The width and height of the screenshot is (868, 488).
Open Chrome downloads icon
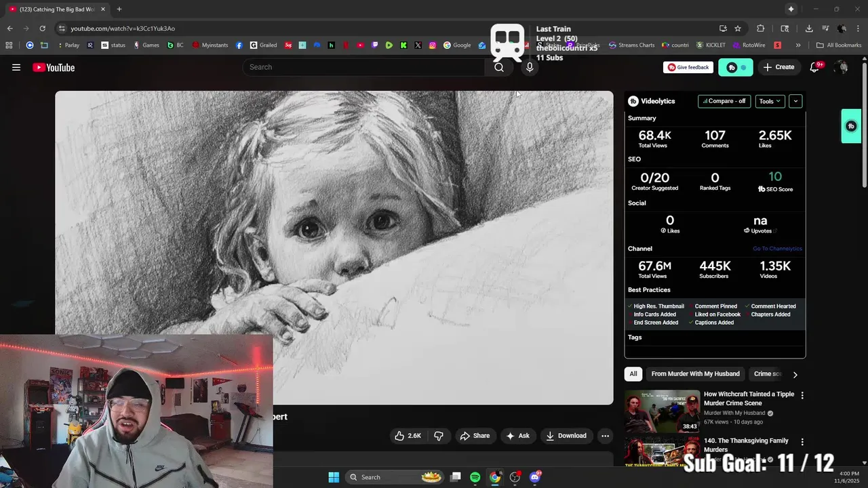pyautogui.click(x=809, y=28)
